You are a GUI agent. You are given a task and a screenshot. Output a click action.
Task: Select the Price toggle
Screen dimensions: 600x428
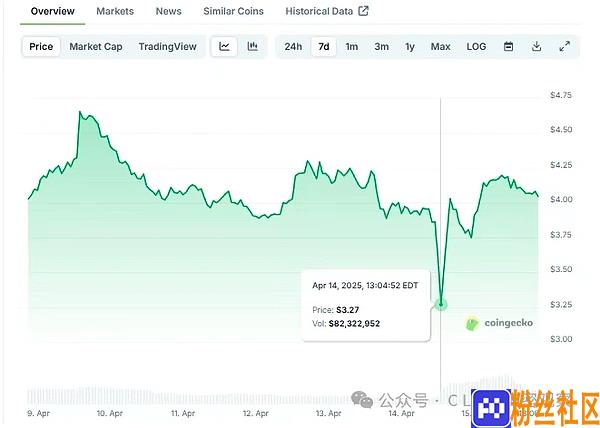(41, 46)
